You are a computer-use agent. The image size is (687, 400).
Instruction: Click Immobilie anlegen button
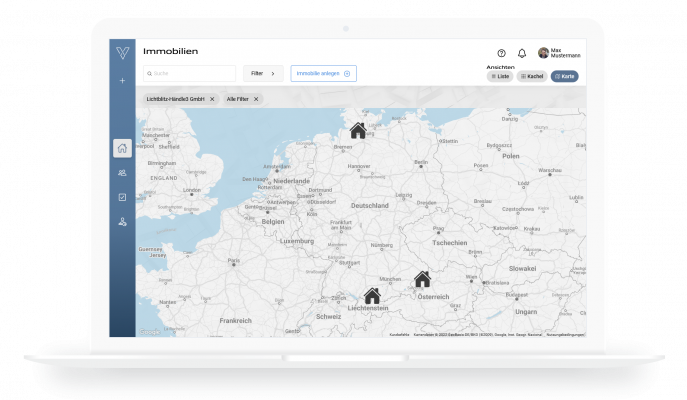[x=323, y=74]
